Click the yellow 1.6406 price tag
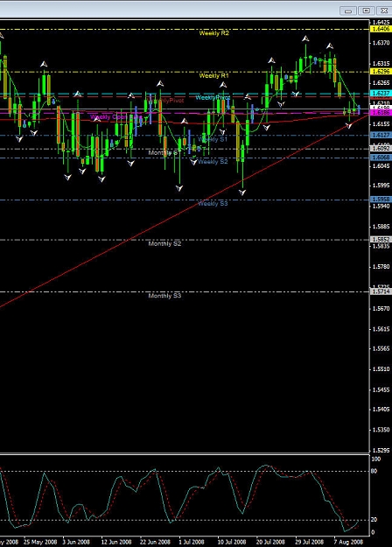The width and height of the screenshot is (392, 547). tap(381, 29)
